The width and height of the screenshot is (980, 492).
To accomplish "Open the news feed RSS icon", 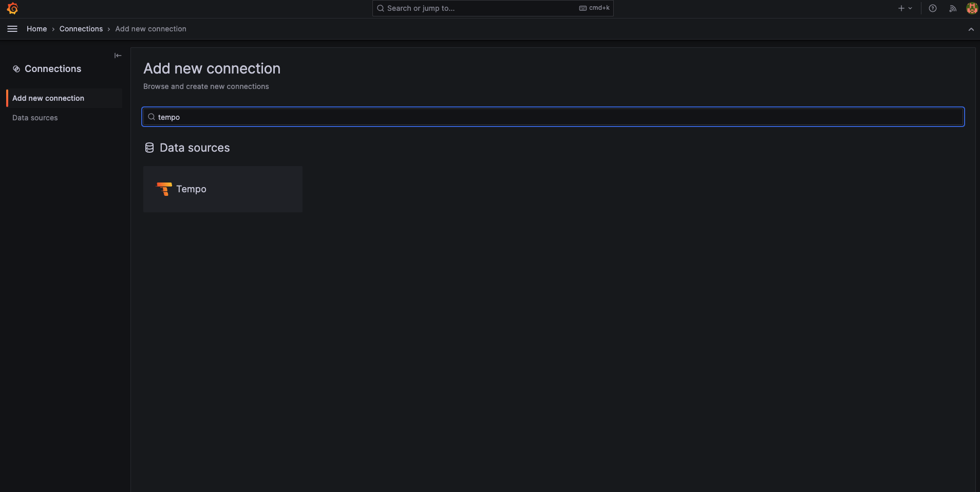I will click(x=953, y=8).
